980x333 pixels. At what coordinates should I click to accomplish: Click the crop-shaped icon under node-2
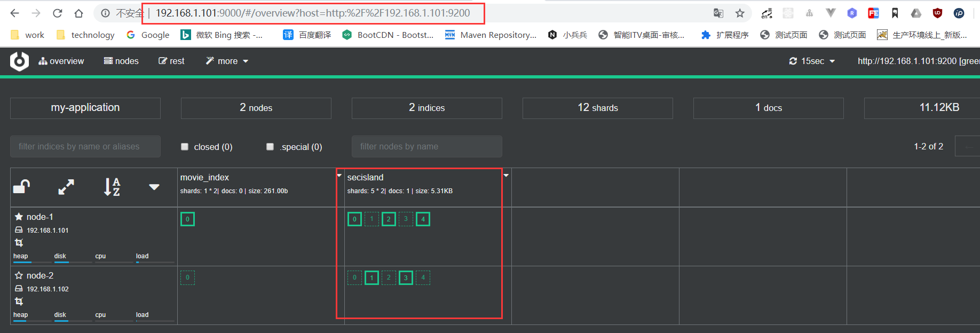pyautogui.click(x=19, y=302)
